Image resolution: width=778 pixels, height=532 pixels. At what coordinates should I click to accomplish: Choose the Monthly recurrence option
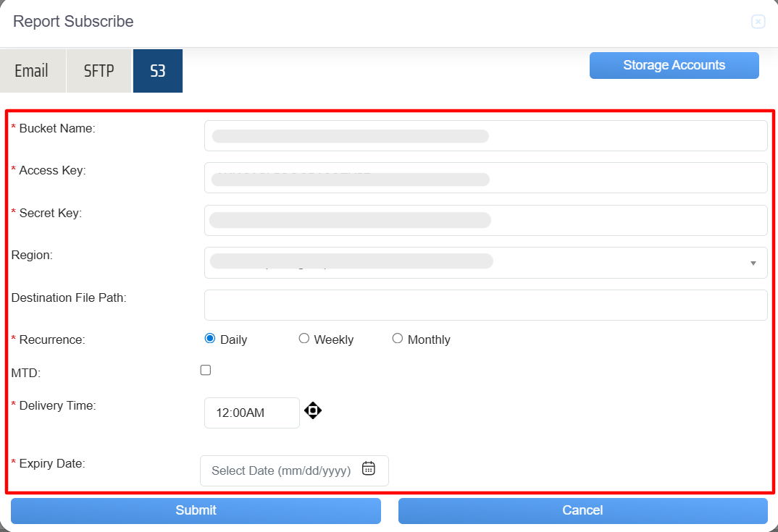click(398, 339)
